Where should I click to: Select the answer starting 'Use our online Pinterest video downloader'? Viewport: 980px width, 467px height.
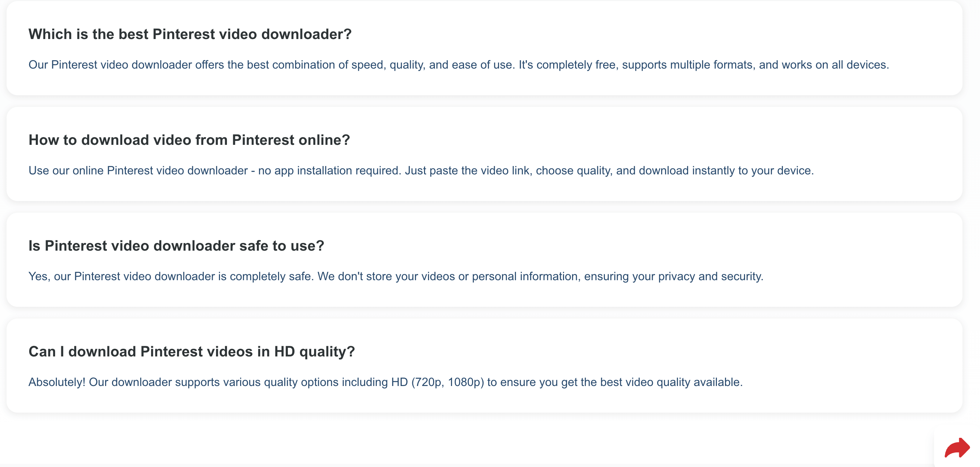421,170
